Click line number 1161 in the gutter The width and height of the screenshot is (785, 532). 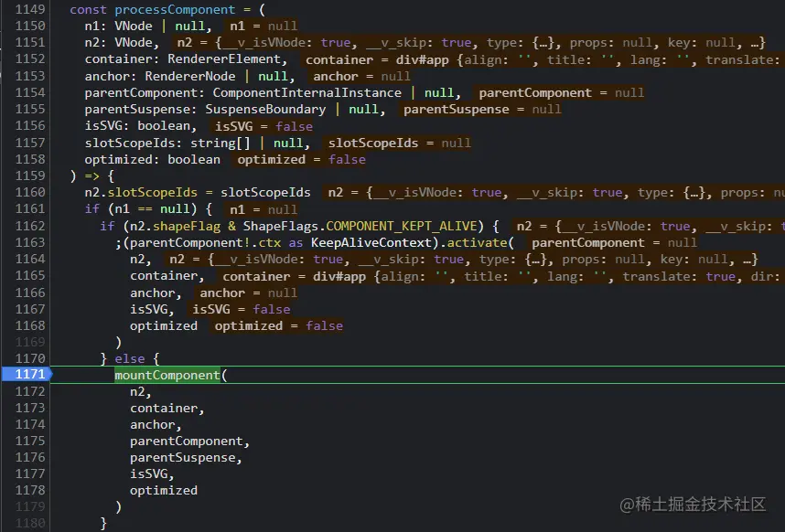pyautogui.click(x=30, y=209)
